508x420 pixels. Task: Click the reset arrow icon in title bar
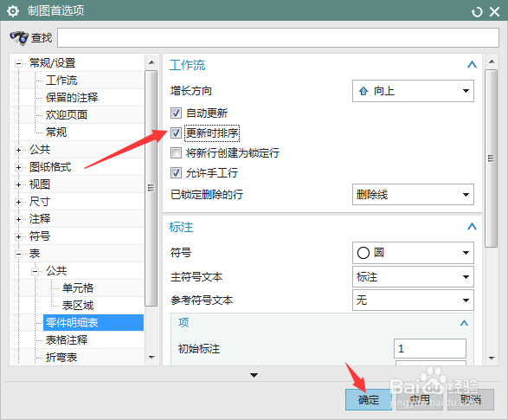click(x=477, y=12)
